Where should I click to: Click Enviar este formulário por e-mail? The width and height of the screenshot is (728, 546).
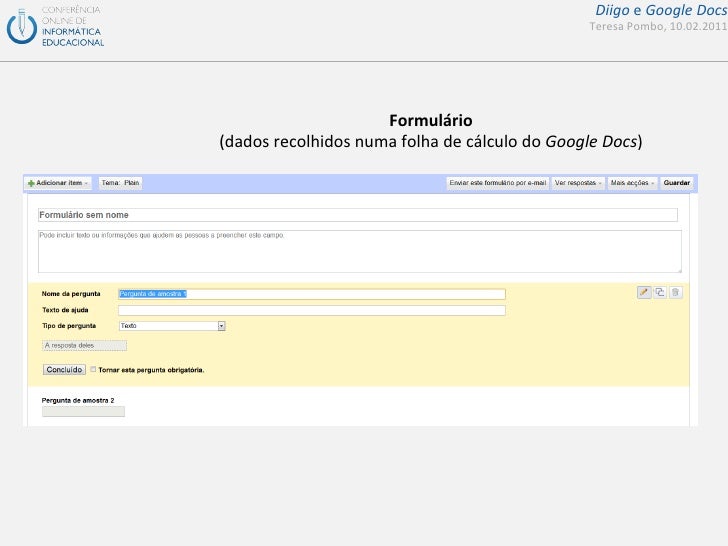498,183
